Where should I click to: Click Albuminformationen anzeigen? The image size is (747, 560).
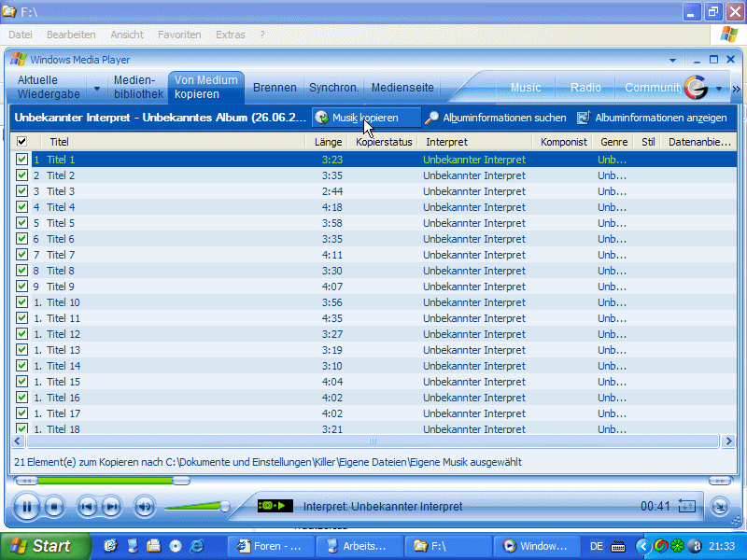coord(652,118)
